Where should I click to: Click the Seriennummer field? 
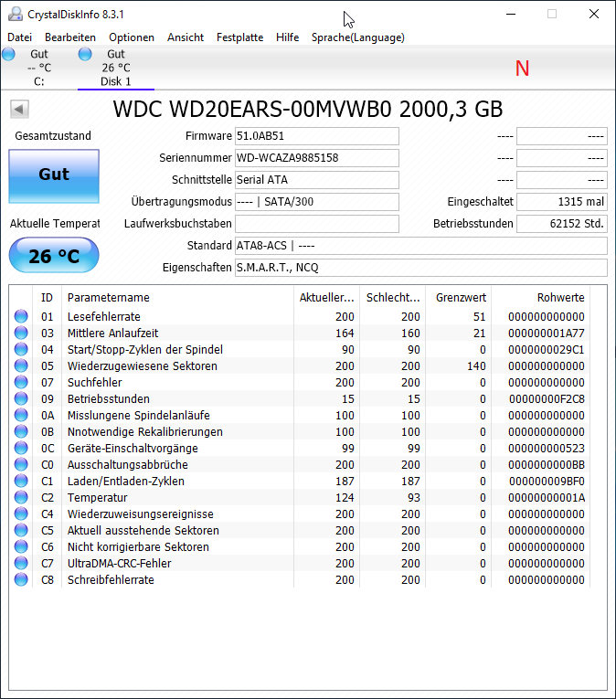(317, 158)
